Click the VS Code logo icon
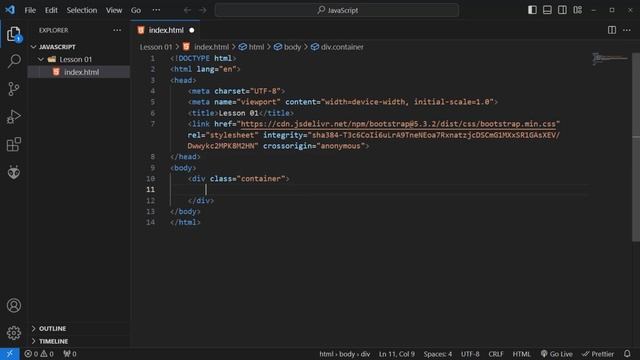 (10, 10)
